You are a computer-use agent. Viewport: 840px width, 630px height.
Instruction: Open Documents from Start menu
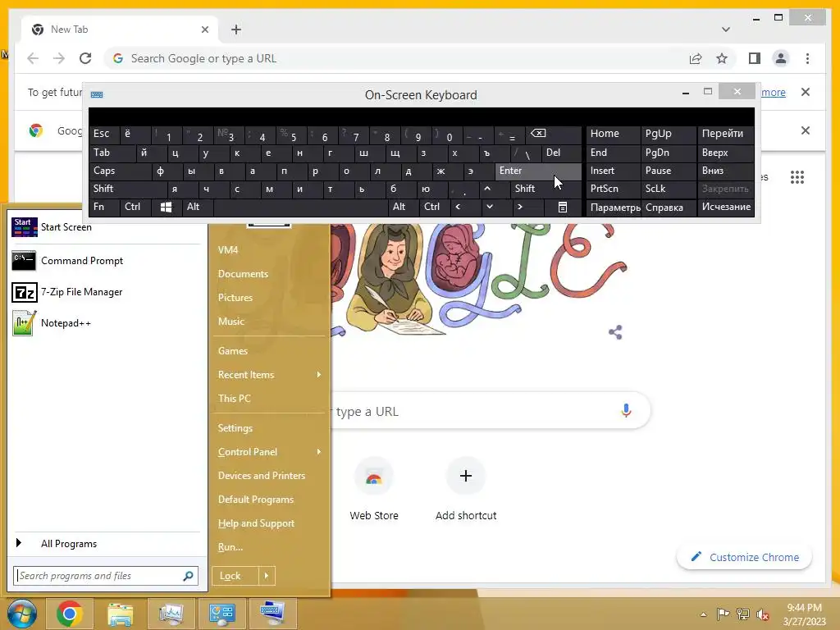tap(243, 274)
